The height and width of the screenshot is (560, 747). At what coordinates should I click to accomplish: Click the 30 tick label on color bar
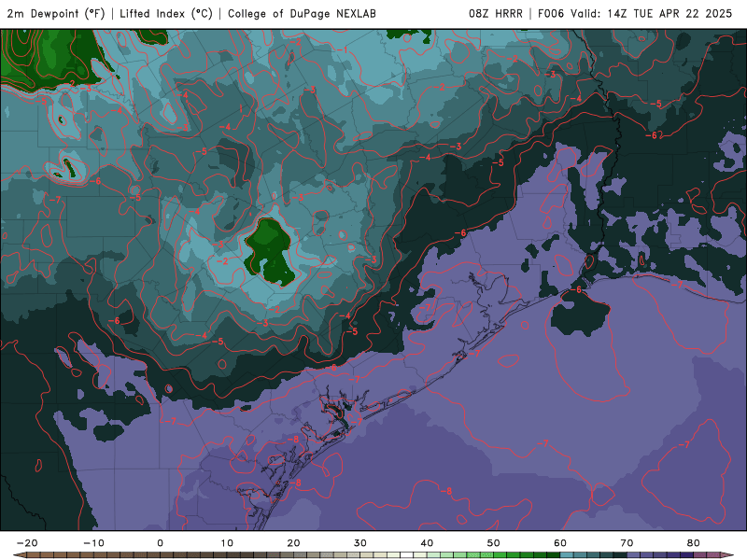point(360,543)
